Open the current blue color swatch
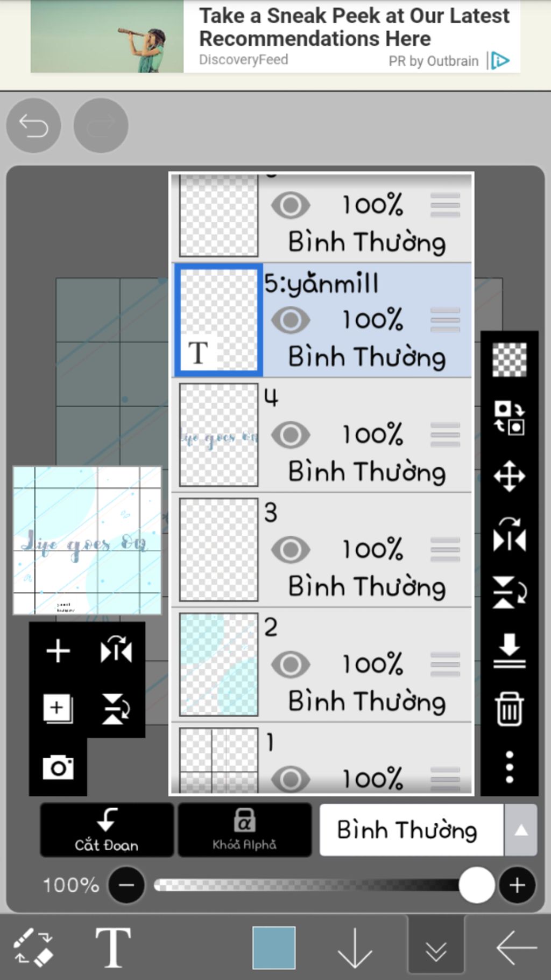 coord(274,948)
